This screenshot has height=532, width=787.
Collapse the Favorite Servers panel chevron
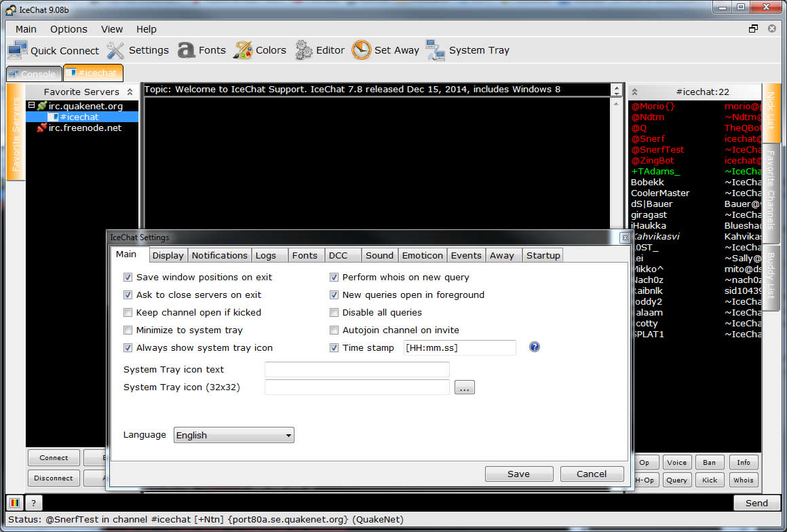click(x=130, y=92)
